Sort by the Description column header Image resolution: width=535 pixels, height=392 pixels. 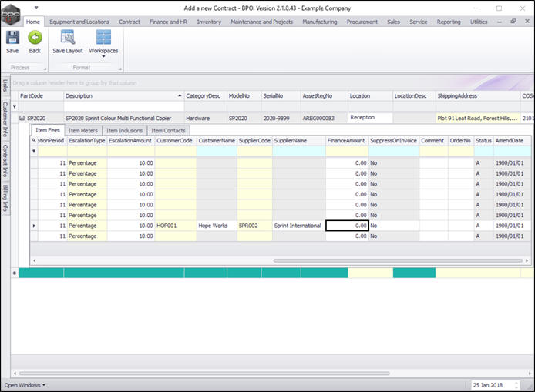124,95
